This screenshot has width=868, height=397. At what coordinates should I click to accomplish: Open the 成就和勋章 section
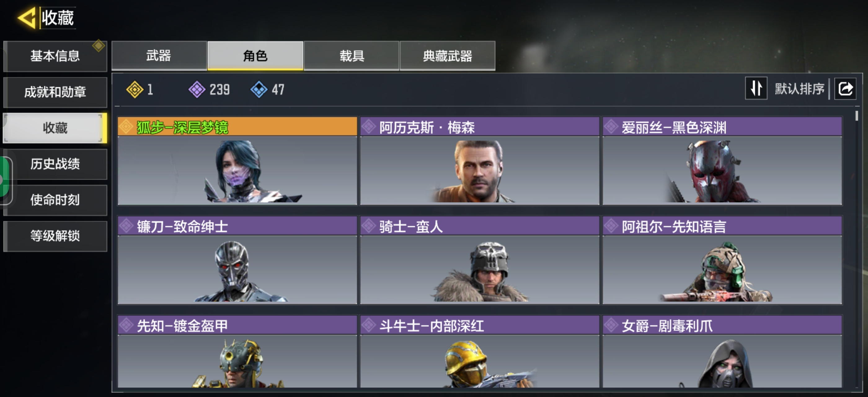click(55, 92)
